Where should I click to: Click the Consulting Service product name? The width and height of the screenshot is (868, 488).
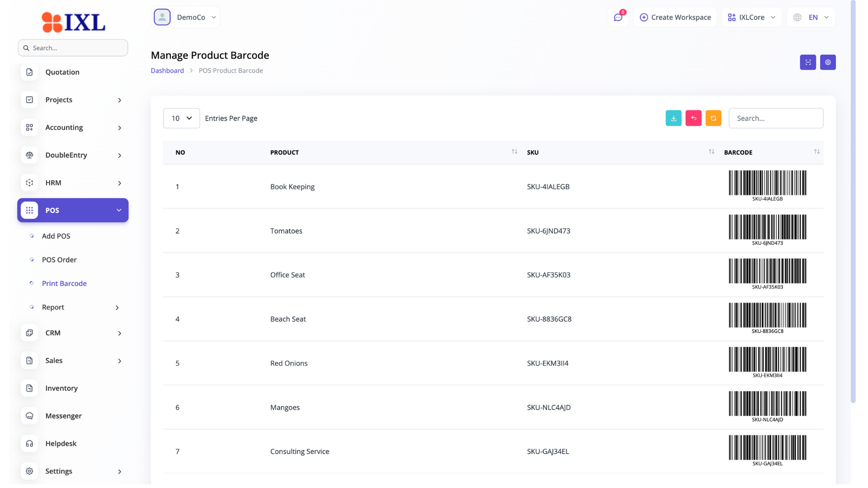click(x=300, y=451)
